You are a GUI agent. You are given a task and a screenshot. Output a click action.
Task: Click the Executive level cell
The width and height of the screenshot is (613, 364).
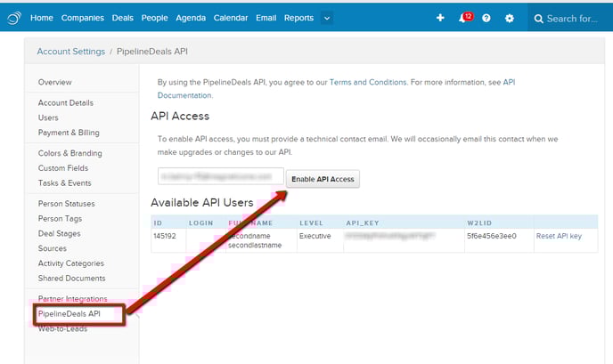[x=315, y=236]
